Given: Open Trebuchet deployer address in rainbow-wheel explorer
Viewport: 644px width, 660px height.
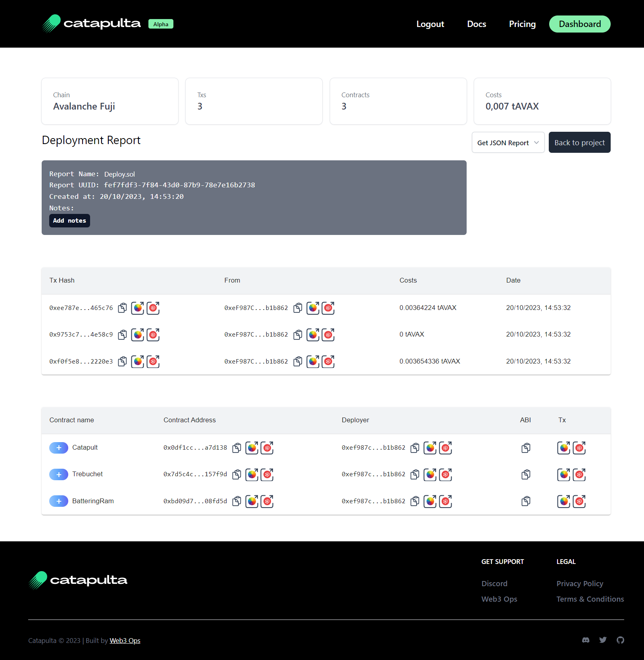Looking at the screenshot, I should pos(430,475).
